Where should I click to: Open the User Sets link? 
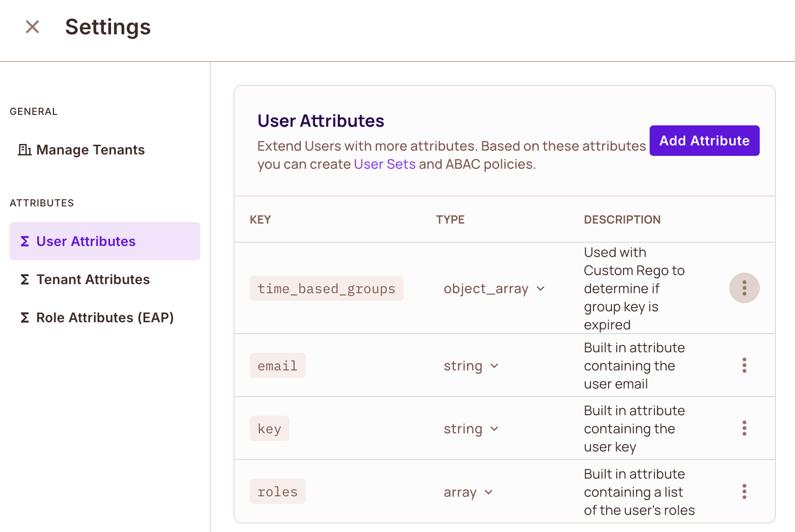click(x=385, y=164)
